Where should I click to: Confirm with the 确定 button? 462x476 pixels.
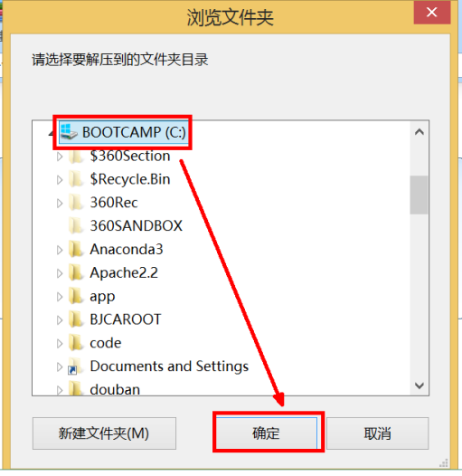[267, 433]
